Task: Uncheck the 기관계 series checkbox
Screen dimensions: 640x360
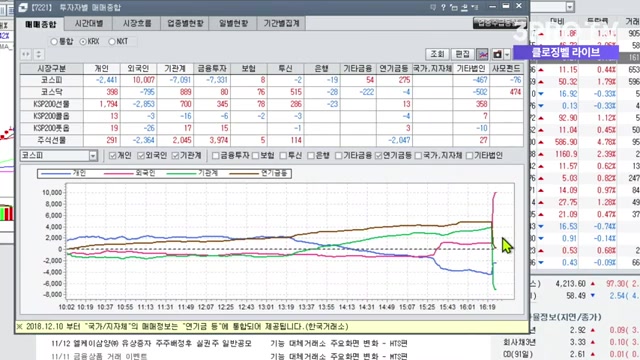Action: tap(176, 156)
